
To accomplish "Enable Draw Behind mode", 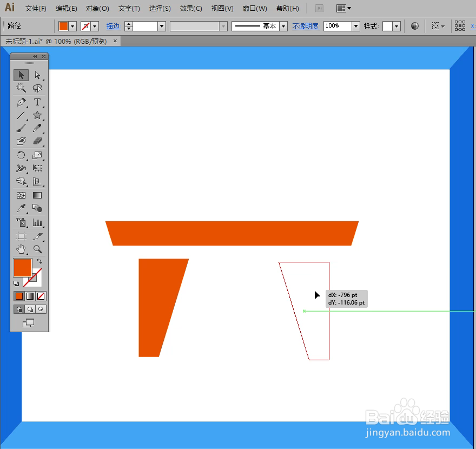I will [30, 309].
